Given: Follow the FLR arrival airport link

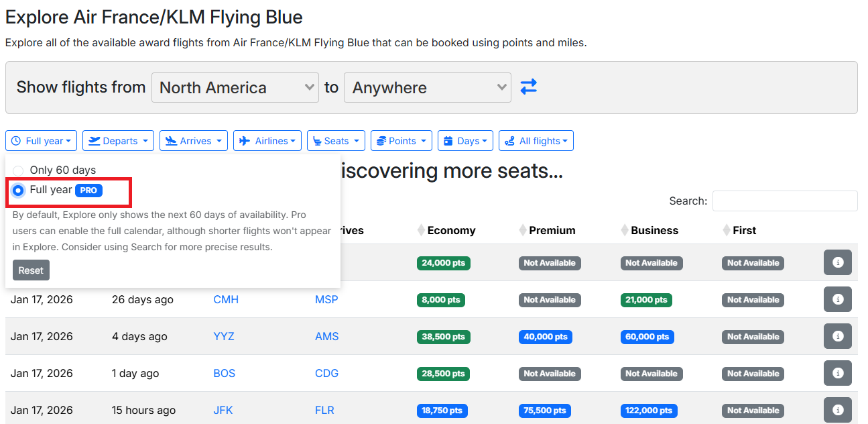Looking at the screenshot, I should click(324, 411).
